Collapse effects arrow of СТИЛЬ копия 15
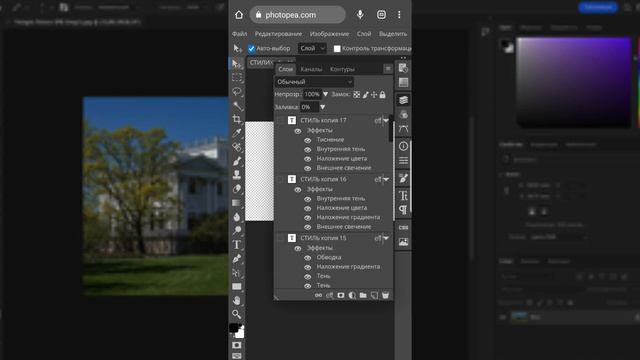640x360 pixels. click(x=386, y=238)
